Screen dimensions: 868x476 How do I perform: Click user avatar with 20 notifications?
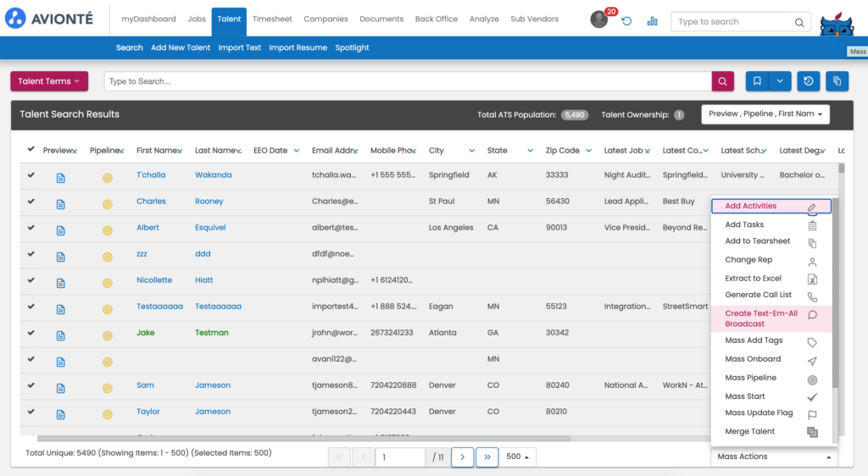pos(599,19)
